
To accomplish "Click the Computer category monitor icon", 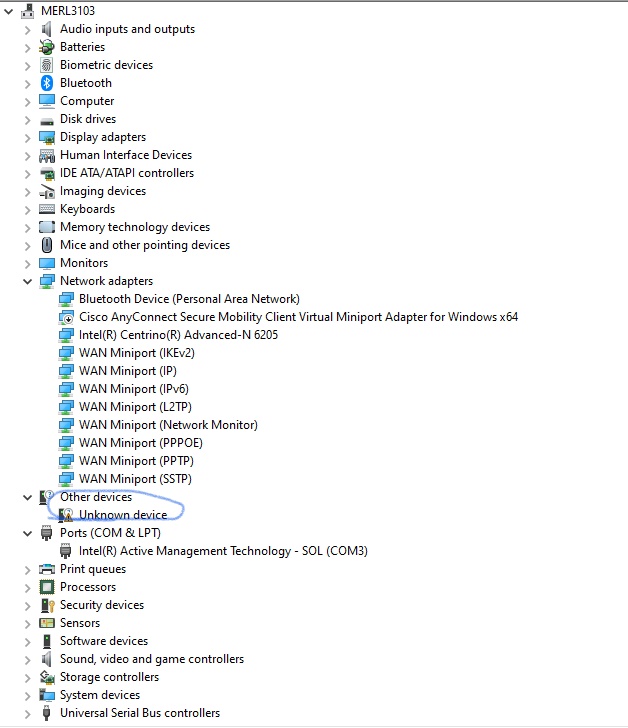I will [x=46, y=101].
